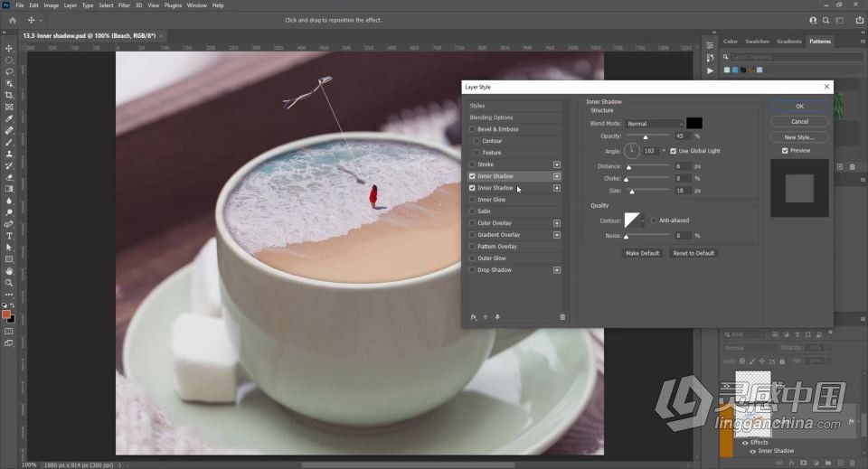
Task: Move the effect down with the arrow icon
Action: (497, 317)
